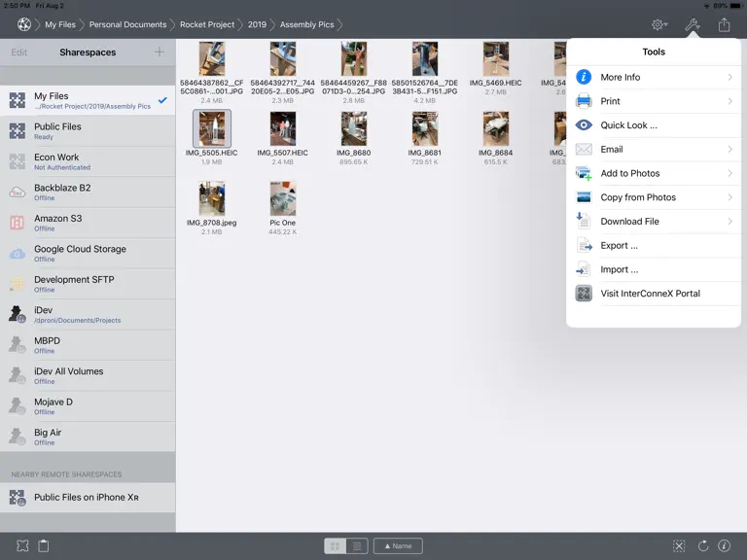Add a new Sharespace with plus icon
747x560 pixels.
160,52
